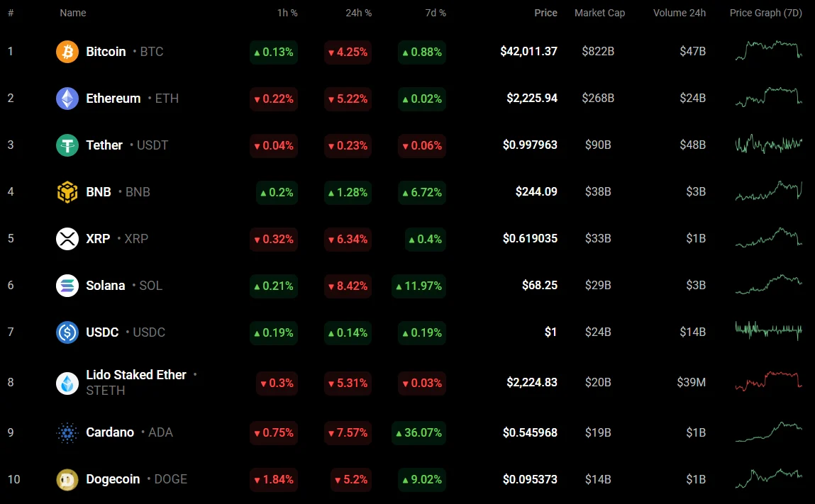Click the Solana logo icon
Screen dimensions: 815x504
click(x=67, y=286)
